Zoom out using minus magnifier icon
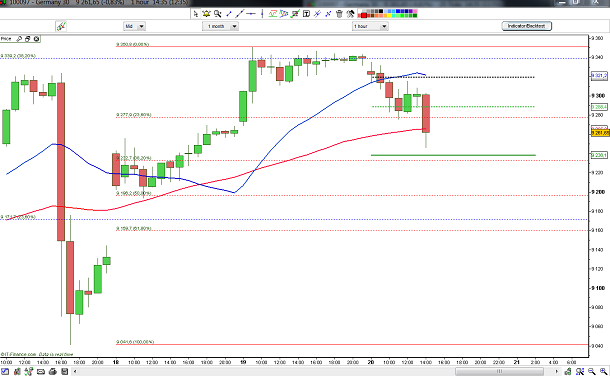 pos(592,372)
